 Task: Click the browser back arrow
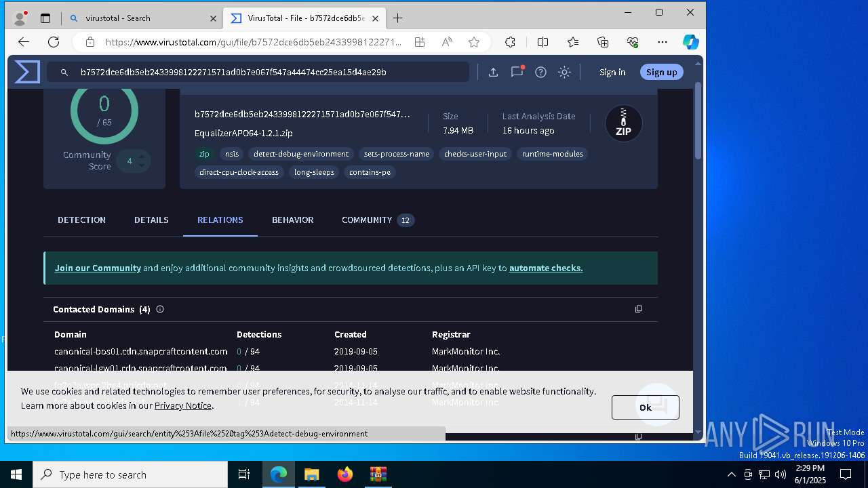24,42
